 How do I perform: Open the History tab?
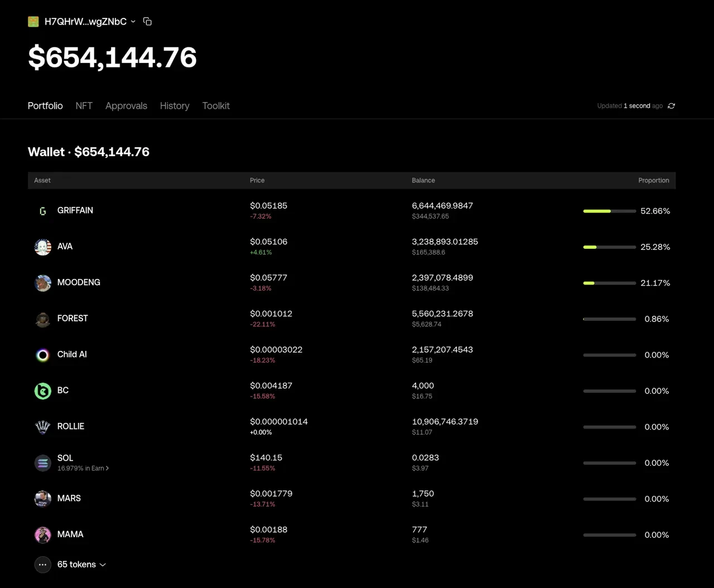click(x=175, y=105)
